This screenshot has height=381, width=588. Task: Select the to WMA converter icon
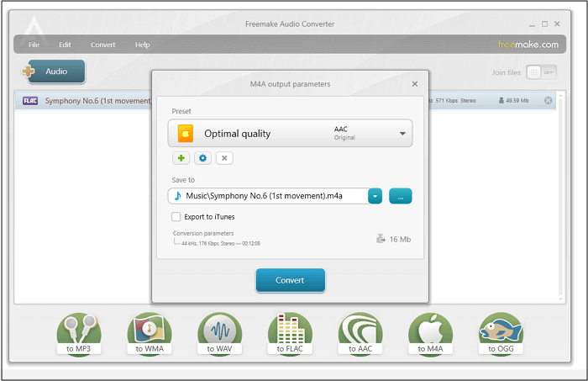[x=150, y=334]
